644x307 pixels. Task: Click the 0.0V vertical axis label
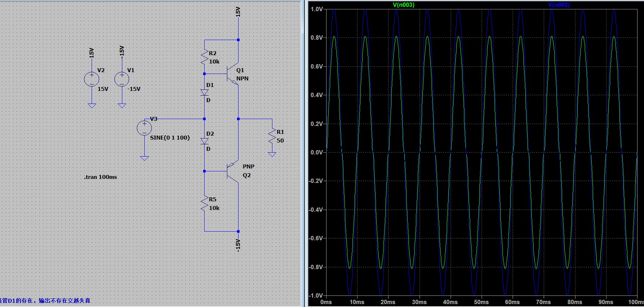(x=317, y=152)
